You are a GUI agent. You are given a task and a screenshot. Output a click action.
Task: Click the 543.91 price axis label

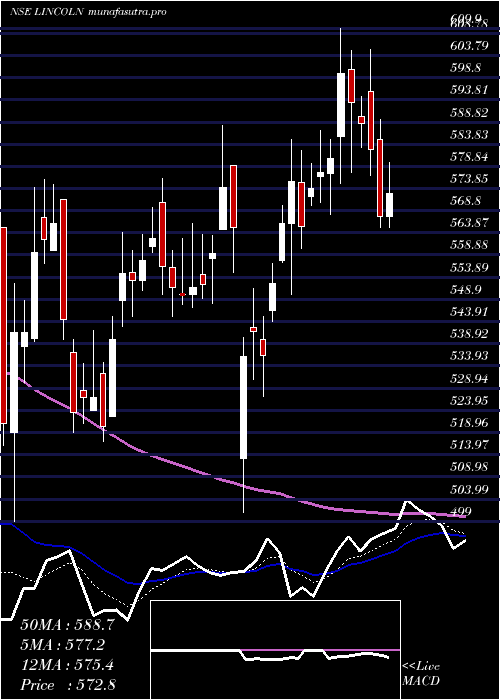pos(469,311)
